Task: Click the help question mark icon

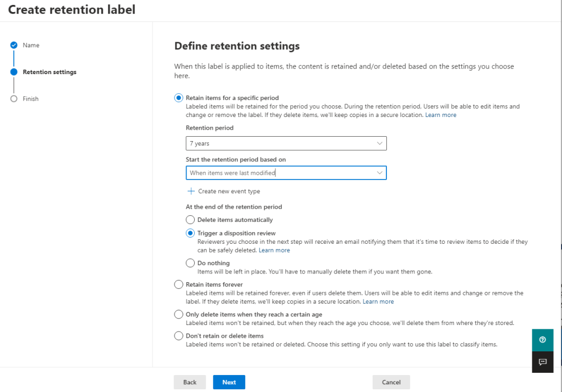Action: click(542, 340)
